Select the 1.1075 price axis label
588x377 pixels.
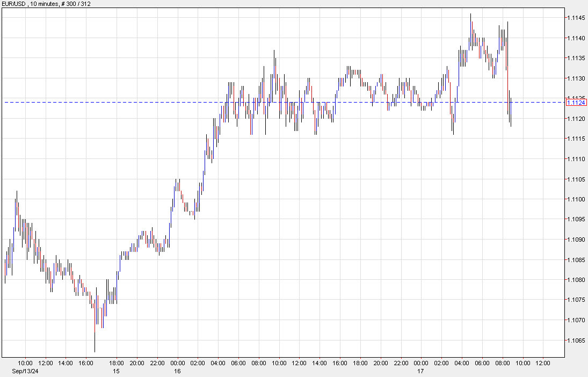(x=576, y=300)
